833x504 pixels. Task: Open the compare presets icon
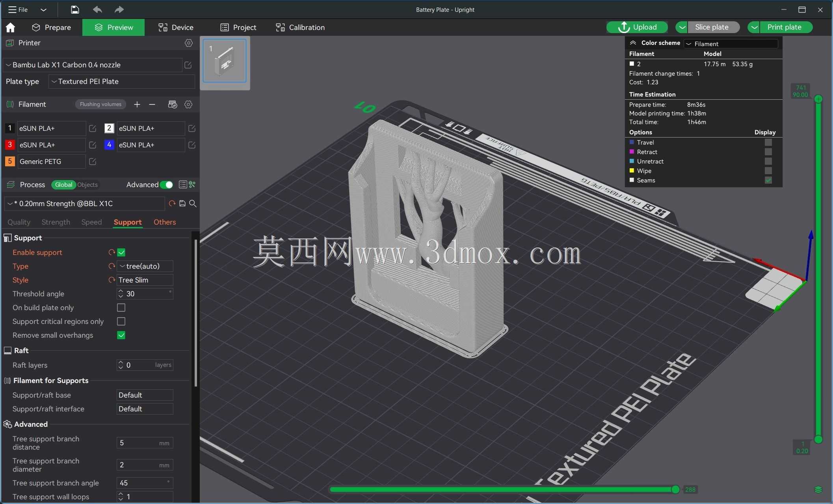click(192, 185)
